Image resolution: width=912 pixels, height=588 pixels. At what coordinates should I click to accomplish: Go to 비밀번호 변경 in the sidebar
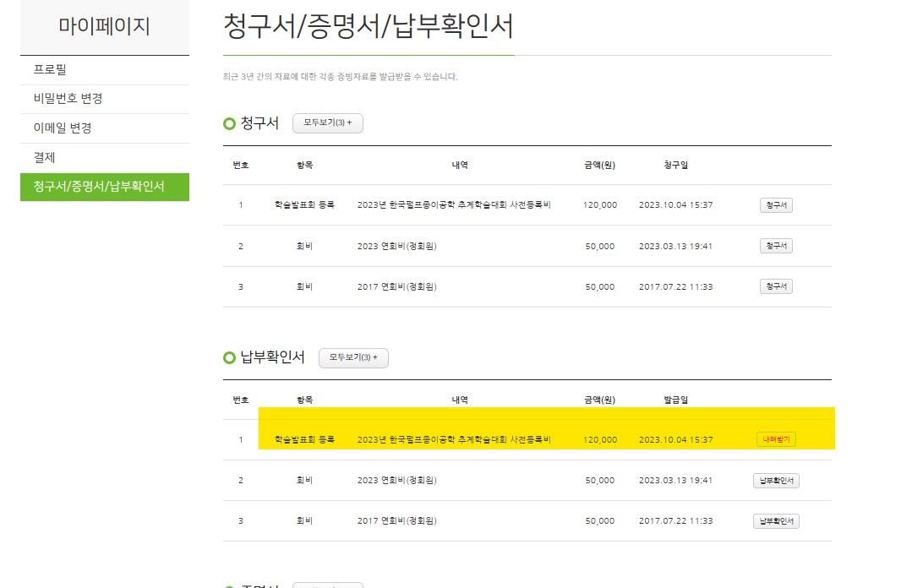click(68, 99)
